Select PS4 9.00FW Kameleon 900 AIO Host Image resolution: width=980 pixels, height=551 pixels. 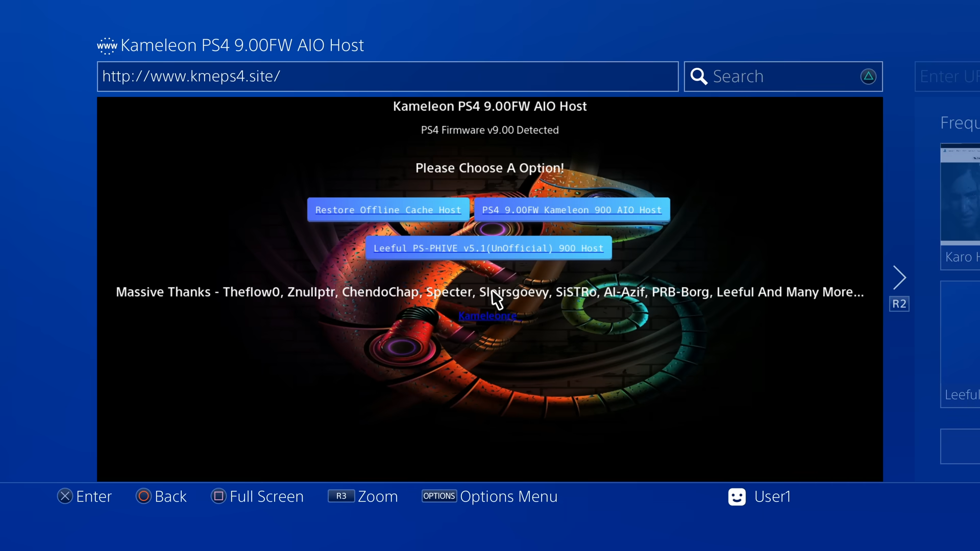[x=572, y=210]
